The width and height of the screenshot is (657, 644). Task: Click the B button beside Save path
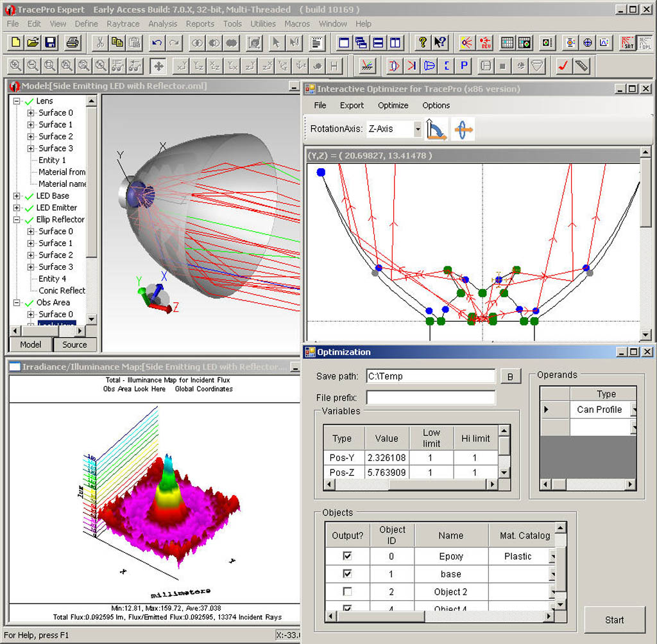pos(511,376)
